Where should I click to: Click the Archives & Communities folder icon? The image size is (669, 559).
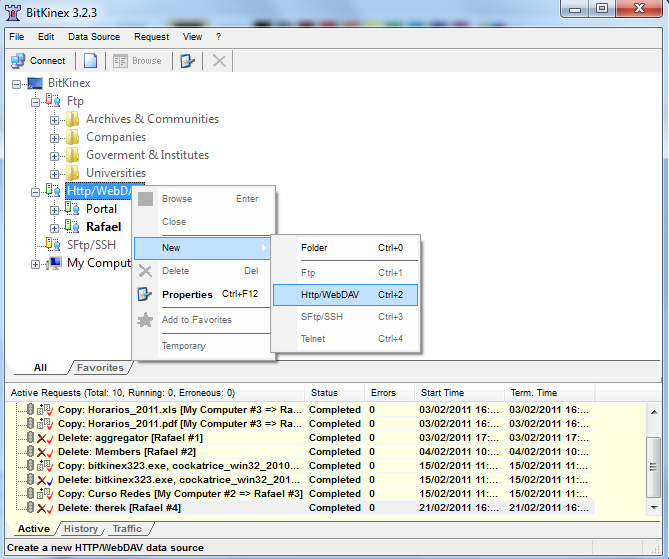[x=73, y=119]
